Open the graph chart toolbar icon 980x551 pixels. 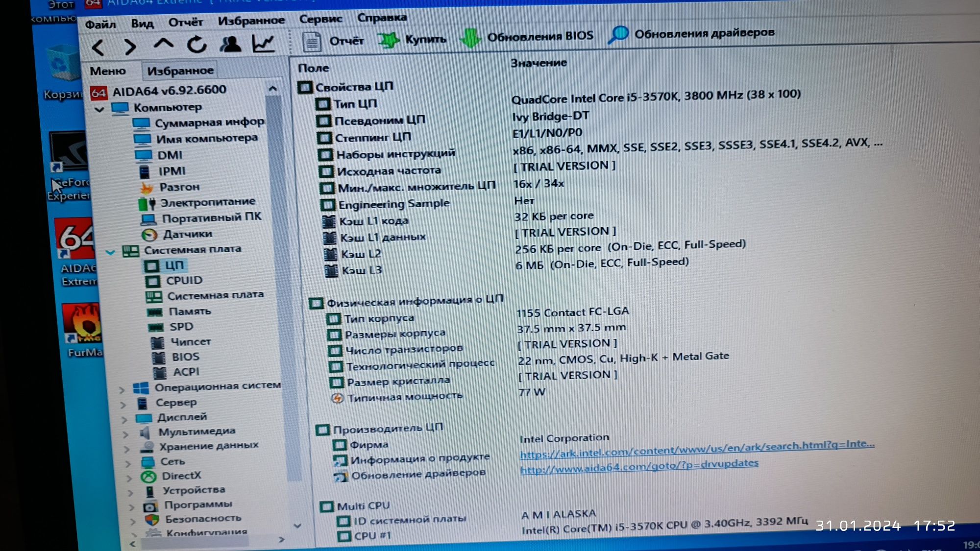point(263,44)
